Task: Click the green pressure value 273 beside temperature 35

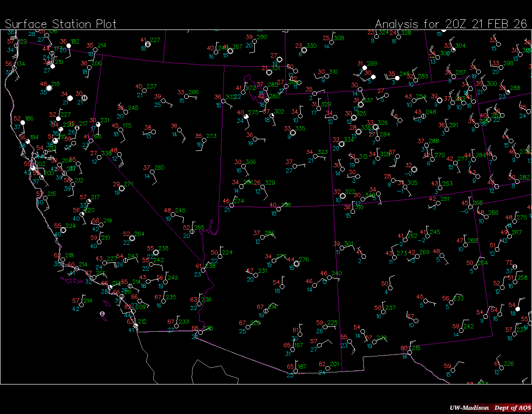Action: [211, 136]
